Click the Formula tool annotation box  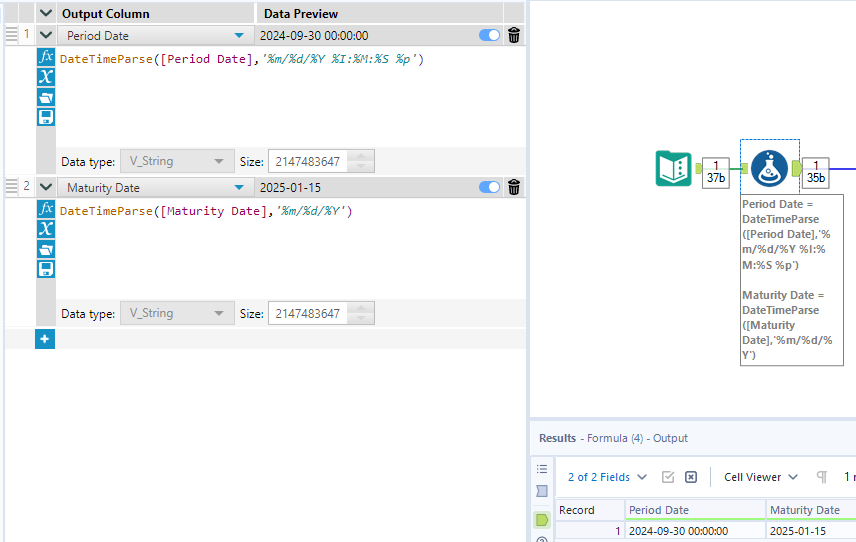(792, 279)
